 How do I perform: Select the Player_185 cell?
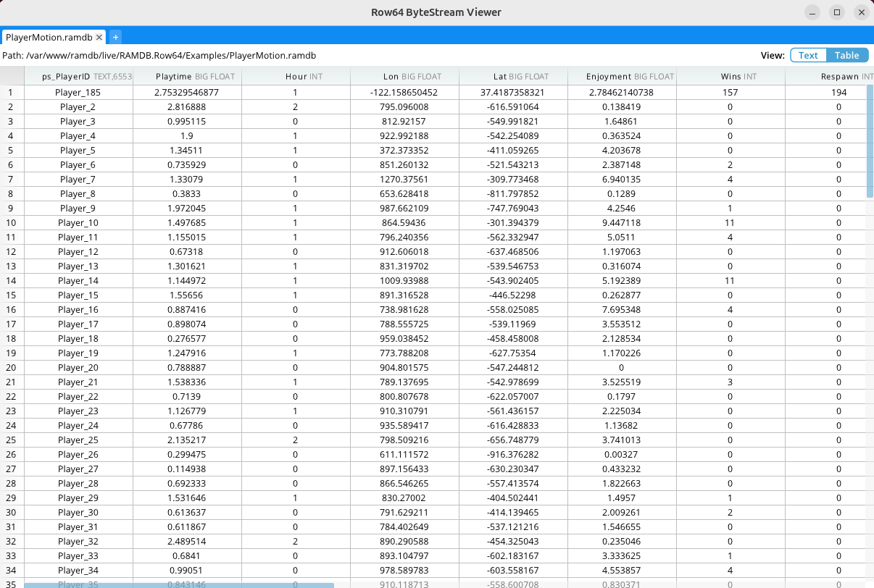click(x=78, y=93)
